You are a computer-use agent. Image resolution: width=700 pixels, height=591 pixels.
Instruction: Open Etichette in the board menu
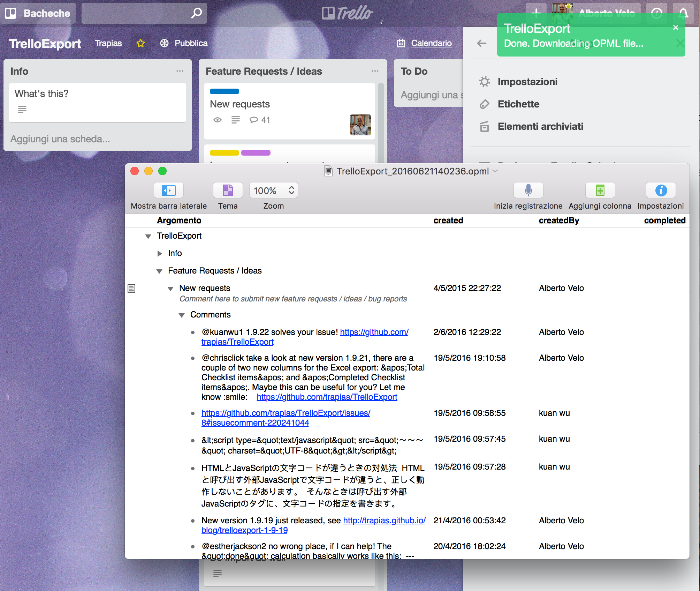coord(518,104)
